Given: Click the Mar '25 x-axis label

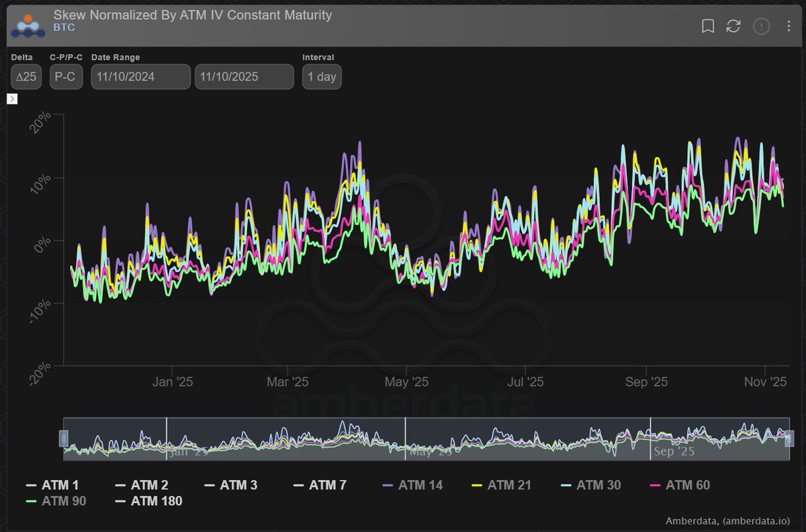Looking at the screenshot, I should click(x=287, y=382).
